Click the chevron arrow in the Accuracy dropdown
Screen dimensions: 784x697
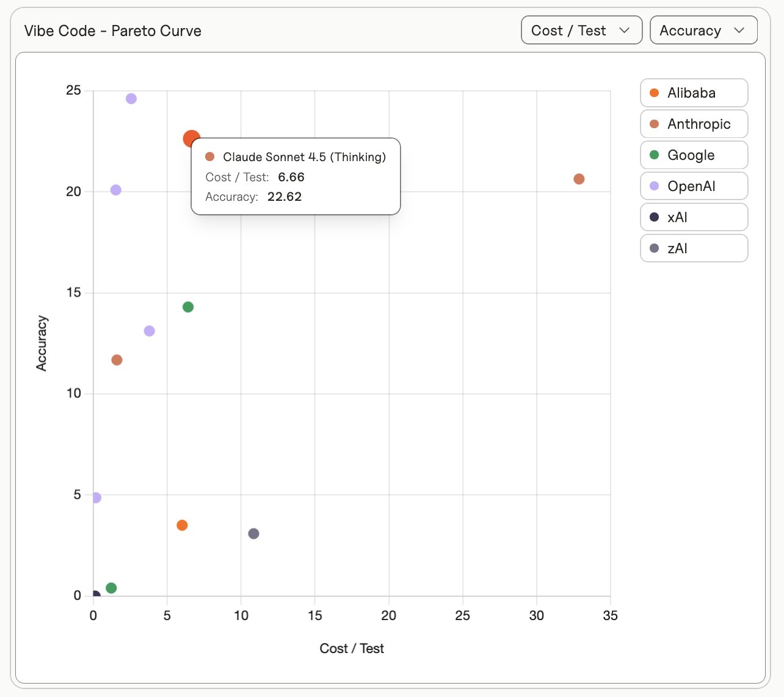click(739, 31)
